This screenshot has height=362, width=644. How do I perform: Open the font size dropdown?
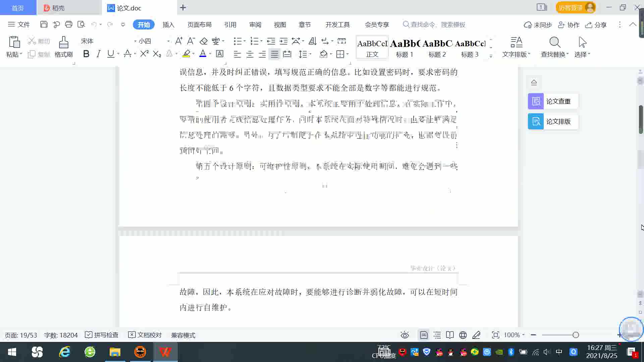[x=168, y=41]
